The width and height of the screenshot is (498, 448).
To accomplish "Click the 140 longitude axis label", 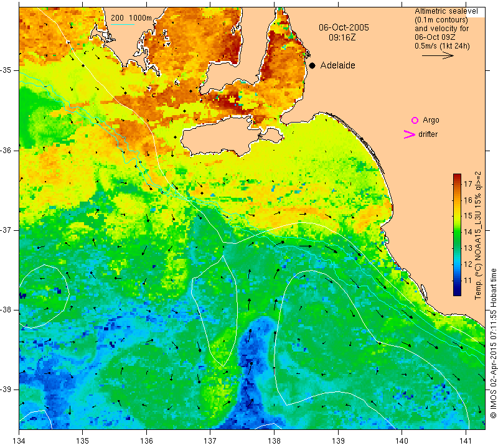I will 402,441.
